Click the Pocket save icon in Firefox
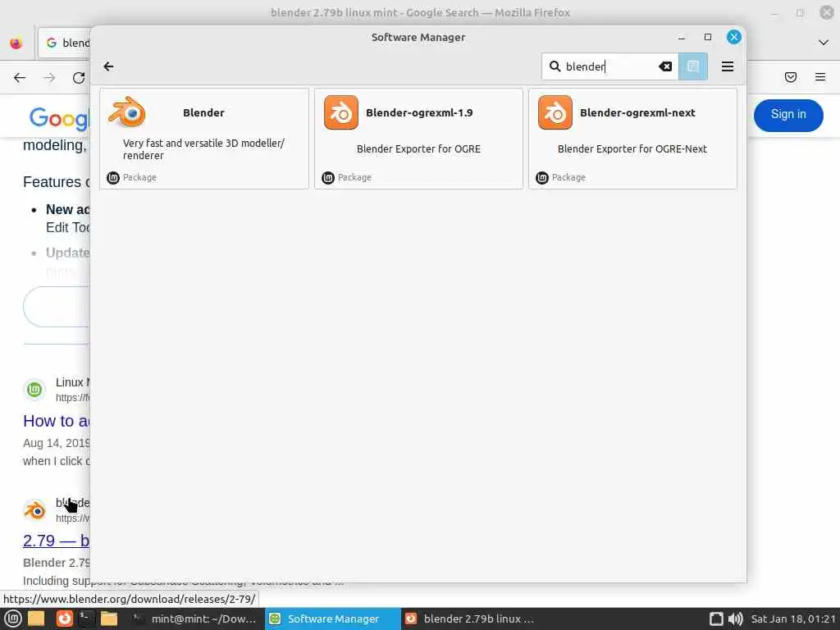 pos(790,77)
